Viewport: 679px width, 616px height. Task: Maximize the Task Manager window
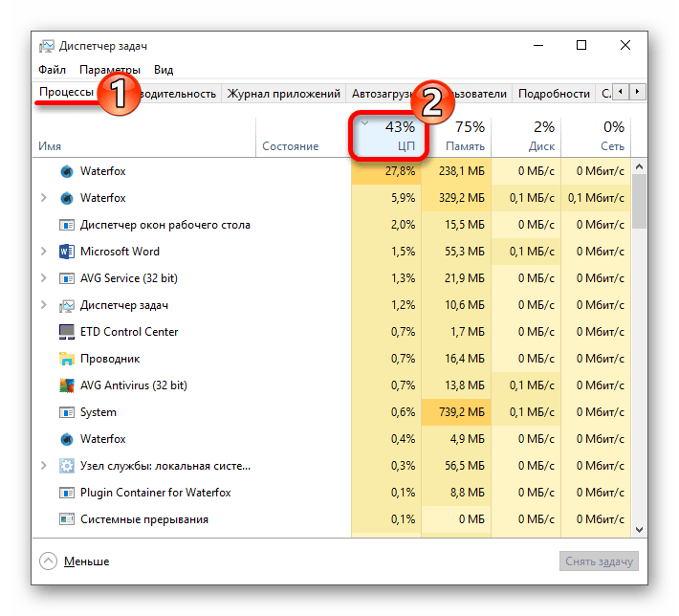coord(581,45)
